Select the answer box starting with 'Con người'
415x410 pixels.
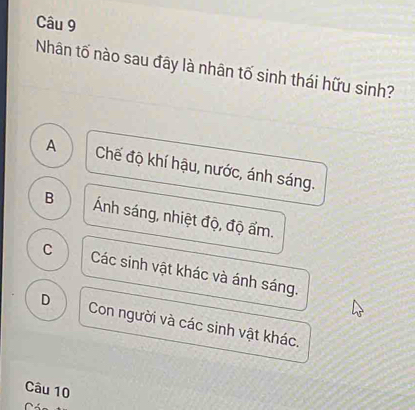[x=194, y=325]
